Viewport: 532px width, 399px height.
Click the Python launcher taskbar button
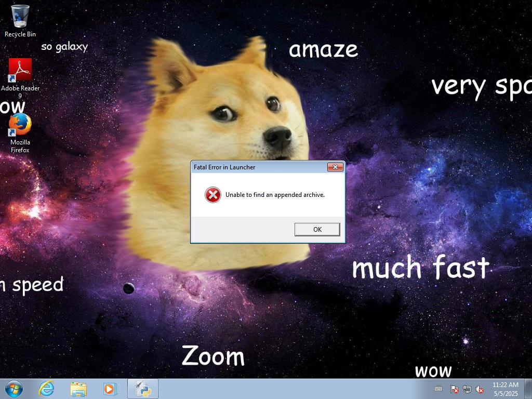click(x=143, y=389)
